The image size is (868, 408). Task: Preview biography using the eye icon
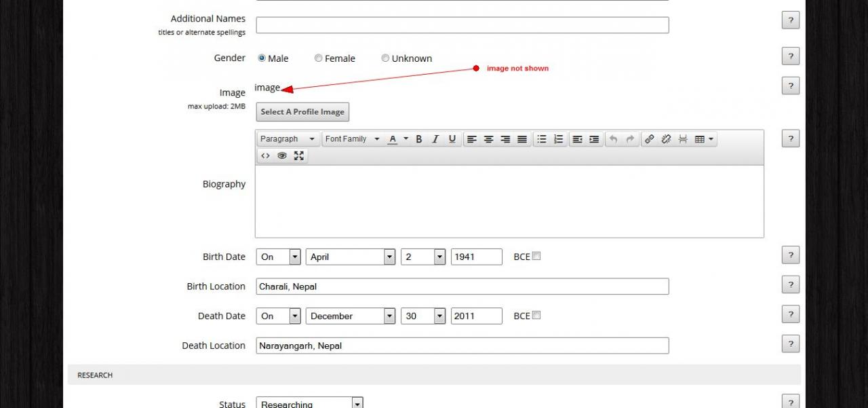click(x=282, y=155)
